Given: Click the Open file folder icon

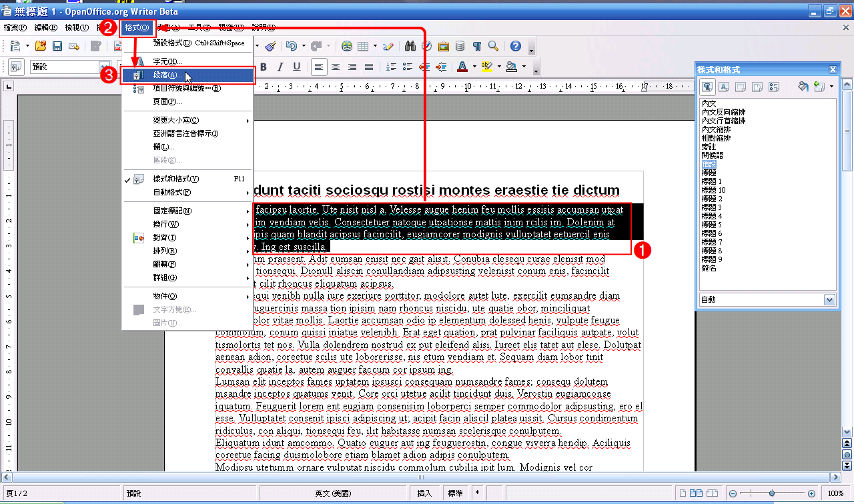Looking at the screenshot, I should point(41,46).
